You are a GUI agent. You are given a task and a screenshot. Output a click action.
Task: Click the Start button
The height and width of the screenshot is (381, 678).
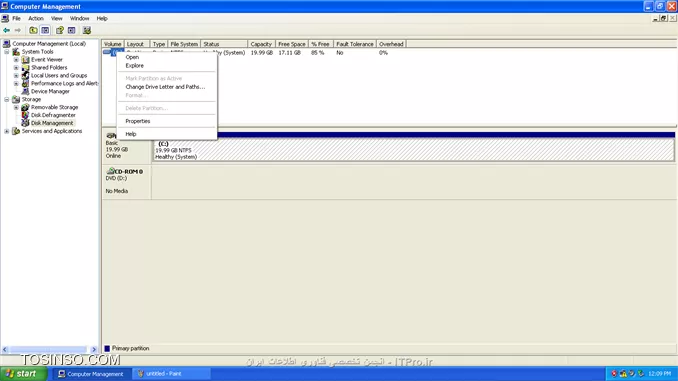click(23, 374)
